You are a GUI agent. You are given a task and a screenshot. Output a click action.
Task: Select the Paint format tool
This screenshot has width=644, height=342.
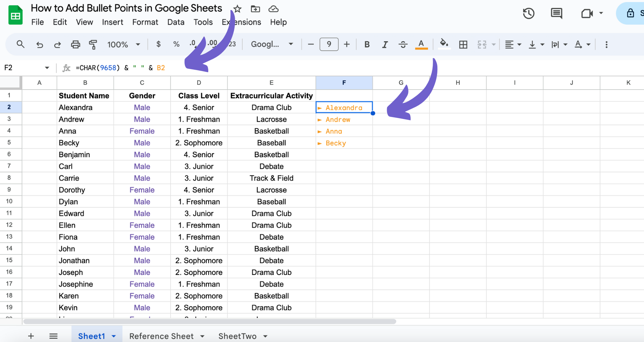tap(93, 44)
